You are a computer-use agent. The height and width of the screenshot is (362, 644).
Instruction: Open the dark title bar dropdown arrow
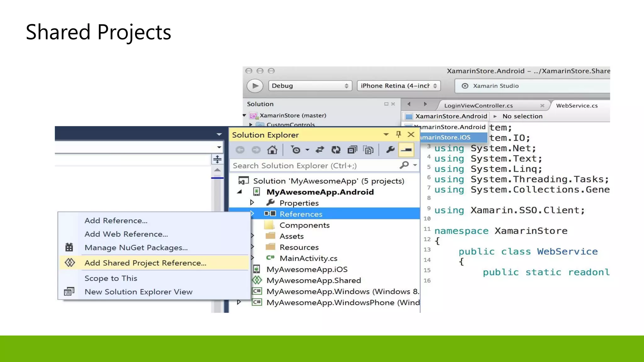[x=219, y=134]
